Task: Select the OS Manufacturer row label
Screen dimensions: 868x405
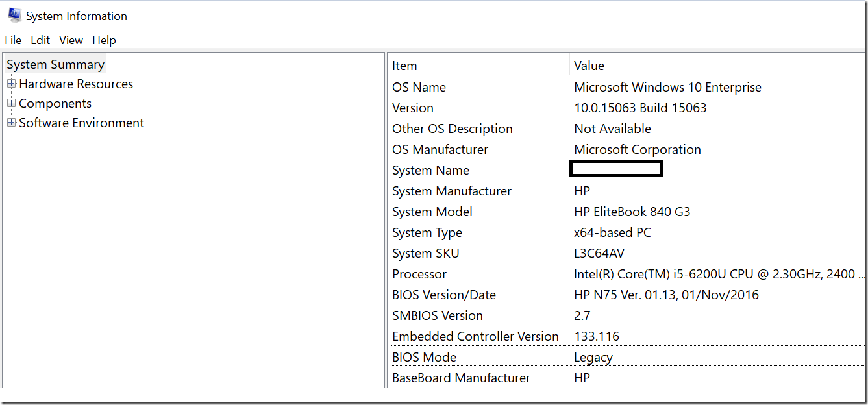Action: click(x=440, y=150)
